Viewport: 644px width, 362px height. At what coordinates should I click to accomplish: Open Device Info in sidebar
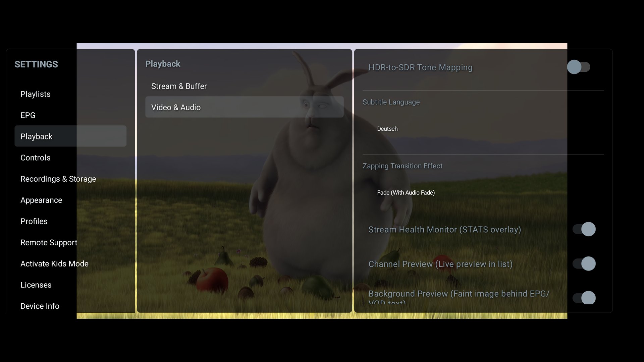click(x=70, y=306)
